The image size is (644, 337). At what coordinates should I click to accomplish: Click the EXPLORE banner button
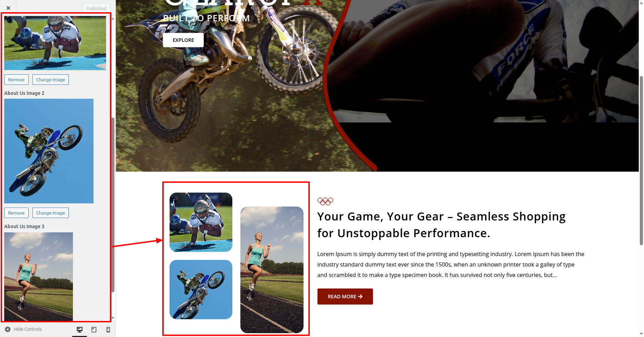(183, 40)
